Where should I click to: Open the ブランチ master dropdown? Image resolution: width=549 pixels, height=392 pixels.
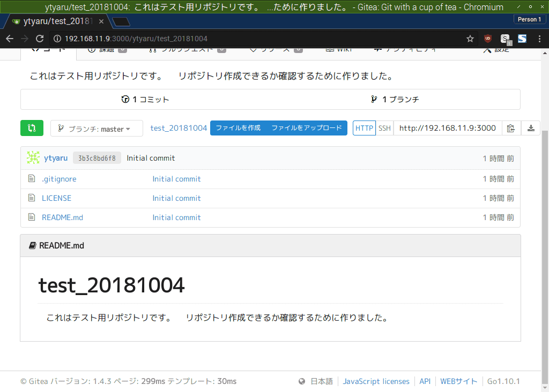click(97, 128)
